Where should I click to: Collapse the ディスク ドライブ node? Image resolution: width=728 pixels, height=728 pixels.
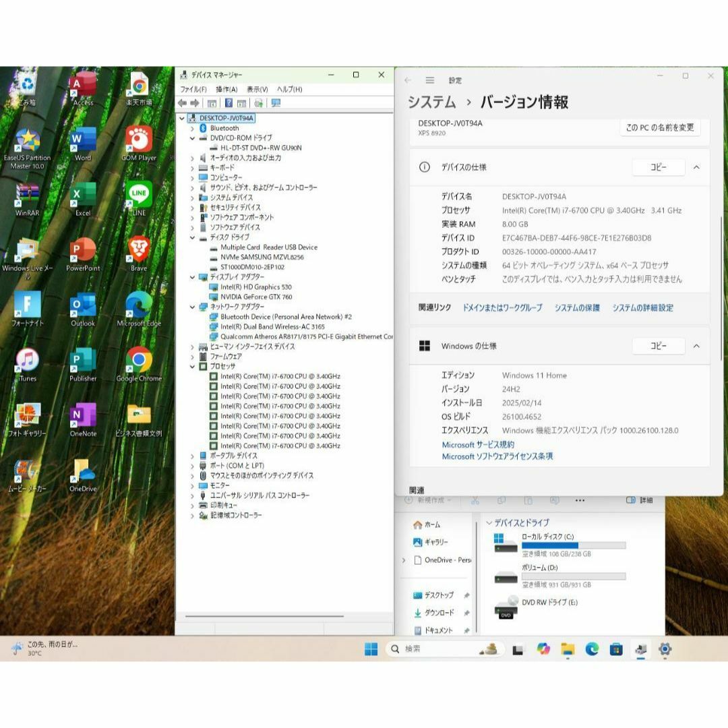[x=192, y=238]
